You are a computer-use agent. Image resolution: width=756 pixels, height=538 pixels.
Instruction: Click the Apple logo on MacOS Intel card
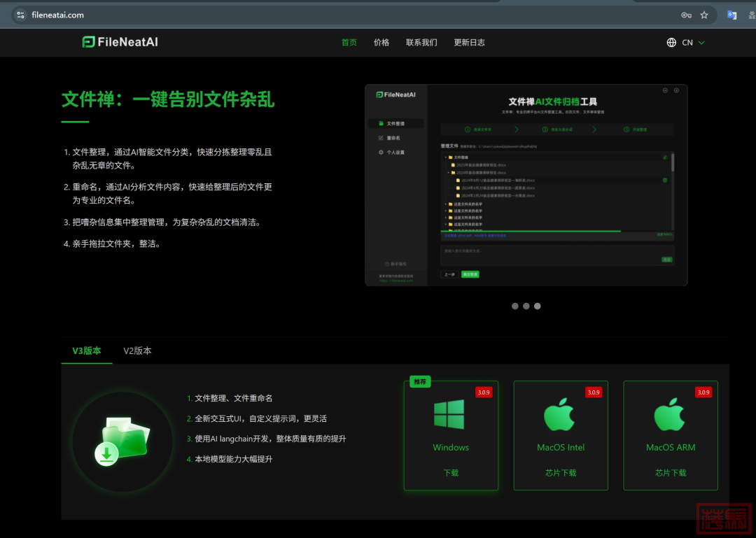pyautogui.click(x=559, y=414)
